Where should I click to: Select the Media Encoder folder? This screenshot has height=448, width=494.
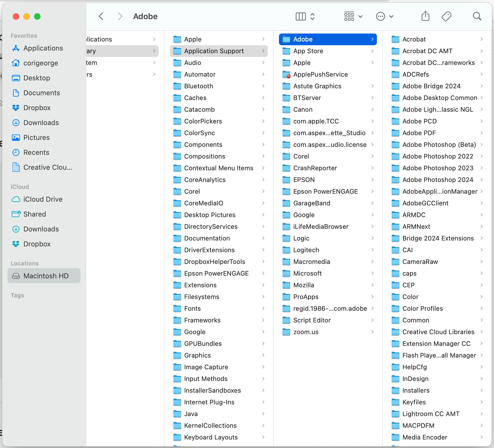click(437, 437)
